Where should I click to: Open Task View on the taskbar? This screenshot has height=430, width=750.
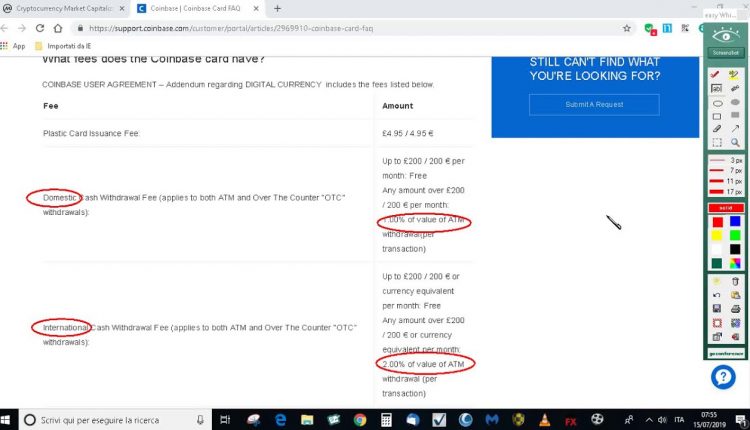[x=225, y=420]
